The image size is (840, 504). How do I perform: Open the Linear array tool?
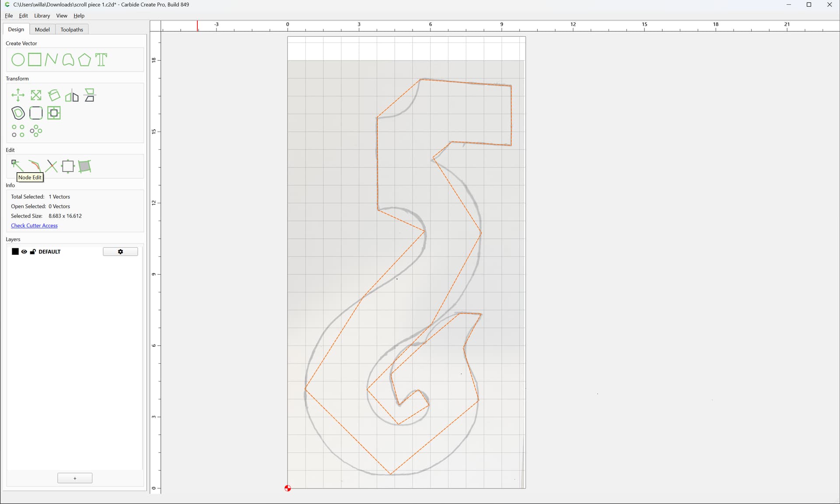(18, 131)
